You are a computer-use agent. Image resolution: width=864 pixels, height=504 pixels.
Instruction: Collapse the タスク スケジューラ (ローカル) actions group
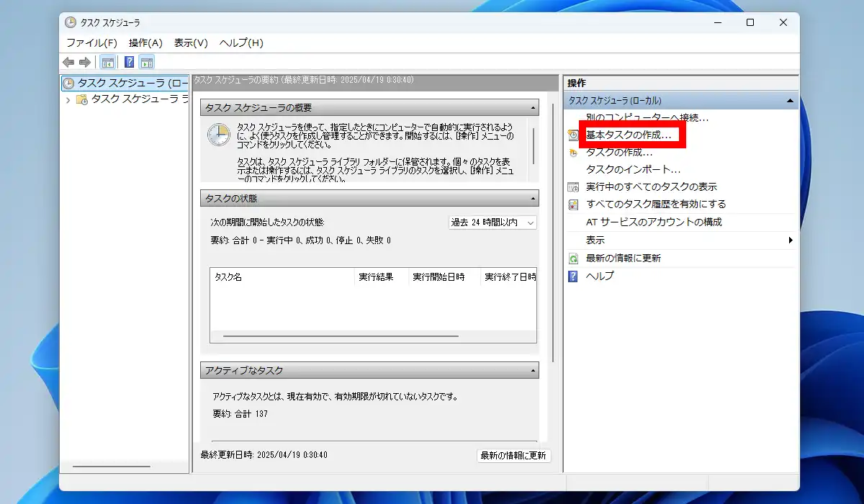coord(790,101)
